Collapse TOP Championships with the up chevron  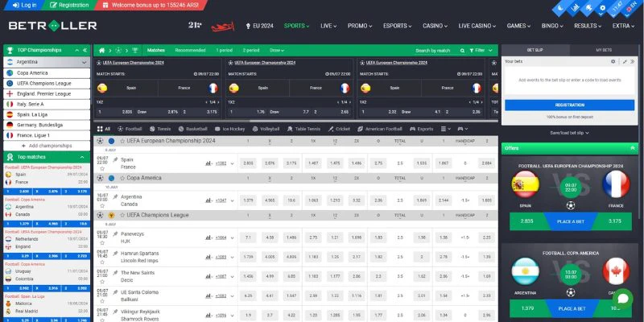click(76, 50)
